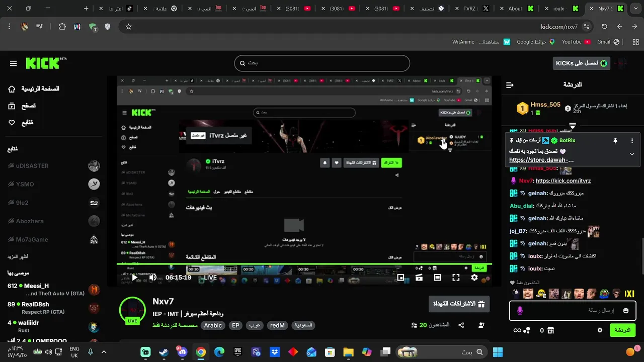Expand the gift leaderboard handle
This screenshot has height=362, width=644.
click(573, 125)
